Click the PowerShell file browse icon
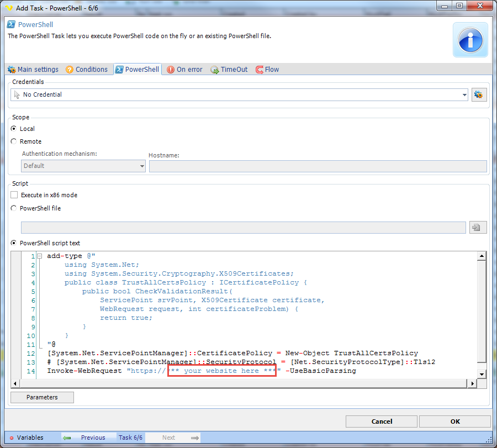 (x=475, y=228)
